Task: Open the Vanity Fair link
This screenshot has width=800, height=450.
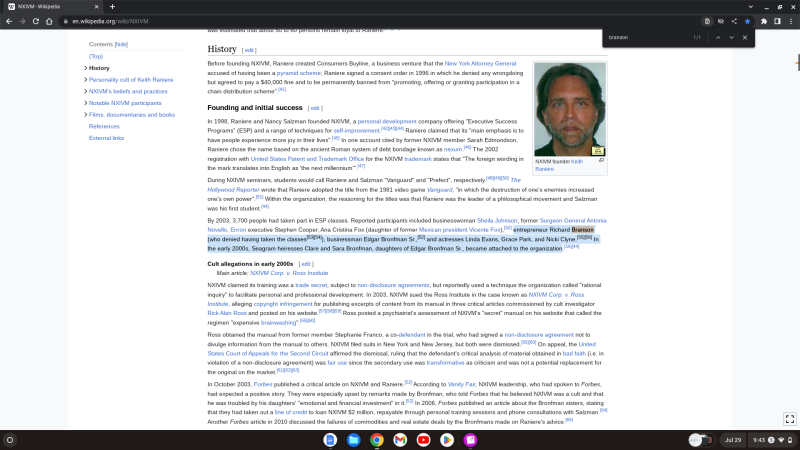Action: click(x=461, y=384)
